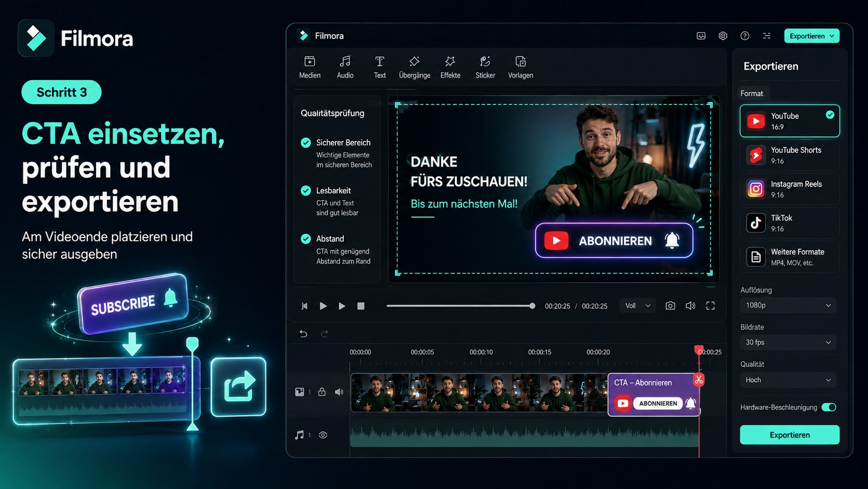
Task: Click the red playhead marker
Action: [699, 350]
